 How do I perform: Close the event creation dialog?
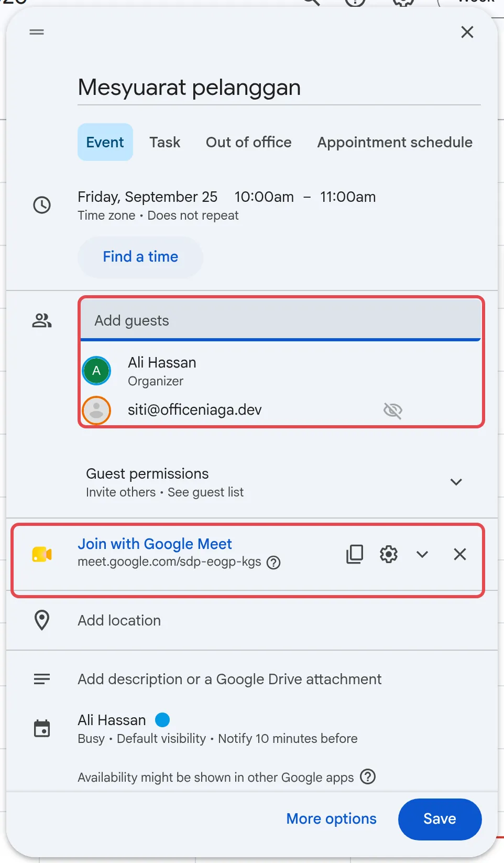click(467, 32)
